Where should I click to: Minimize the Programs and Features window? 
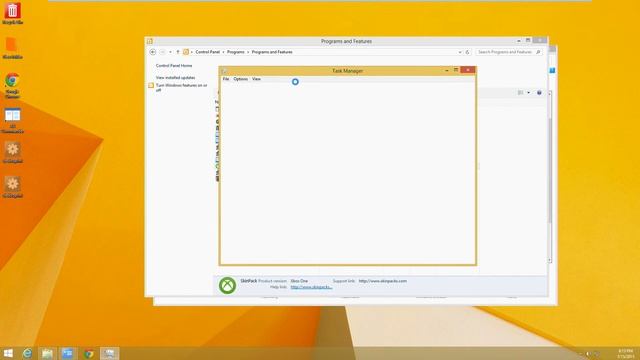(x=518, y=41)
